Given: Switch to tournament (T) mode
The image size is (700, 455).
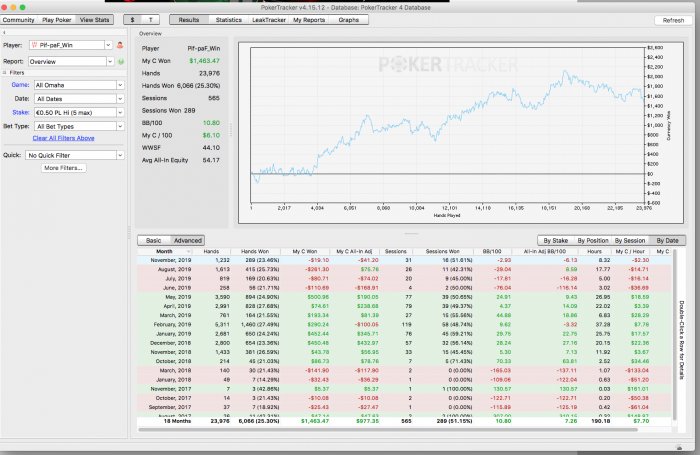Looking at the screenshot, I should pos(152,19).
